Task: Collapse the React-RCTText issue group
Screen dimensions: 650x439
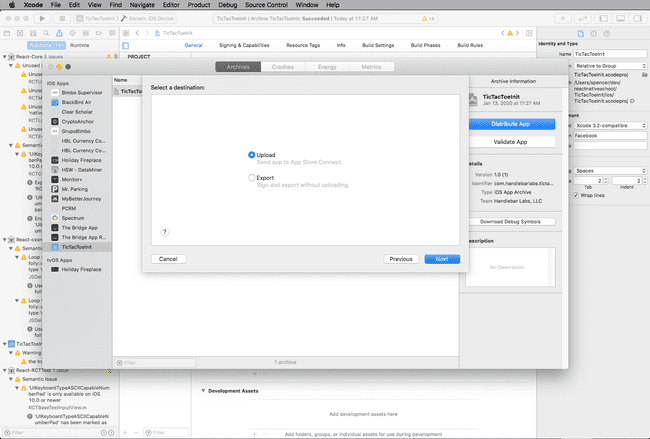Action: tap(5, 370)
